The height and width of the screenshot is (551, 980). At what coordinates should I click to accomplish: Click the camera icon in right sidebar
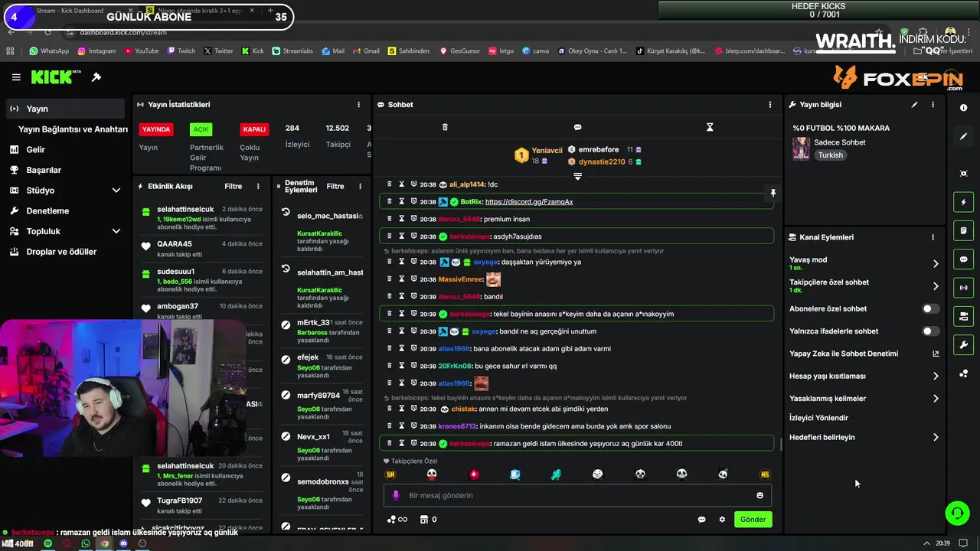(963, 316)
